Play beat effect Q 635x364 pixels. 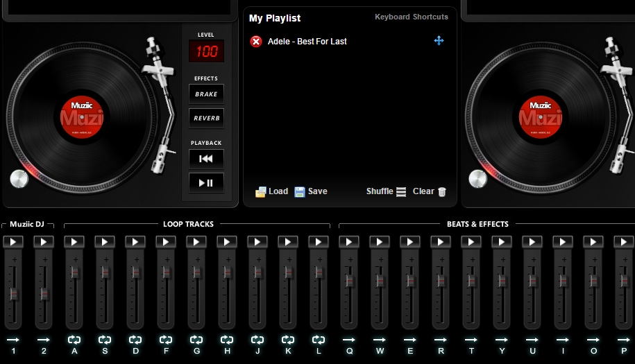pos(349,242)
